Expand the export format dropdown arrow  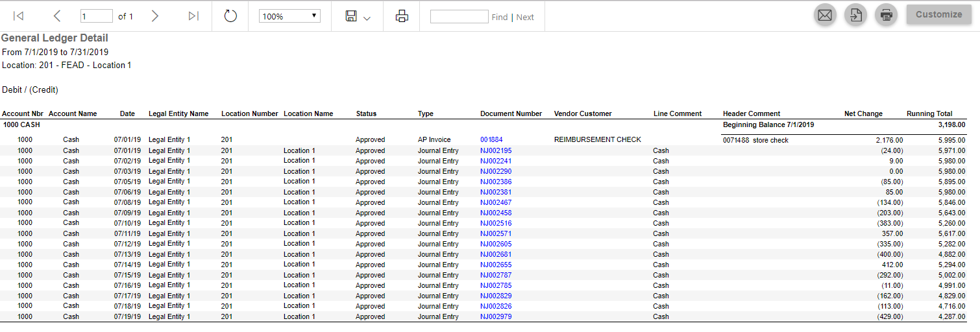pyautogui.click(x=367, y=18)
